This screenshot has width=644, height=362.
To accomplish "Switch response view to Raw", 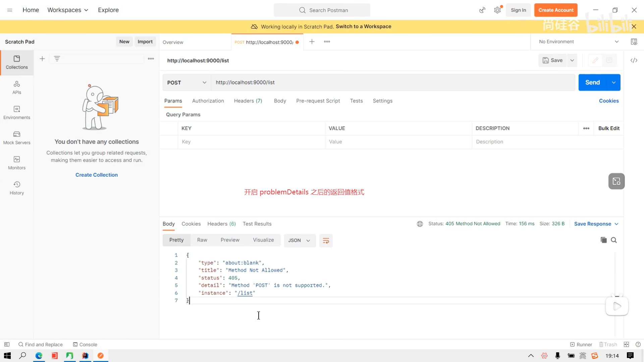I will 202,240.
